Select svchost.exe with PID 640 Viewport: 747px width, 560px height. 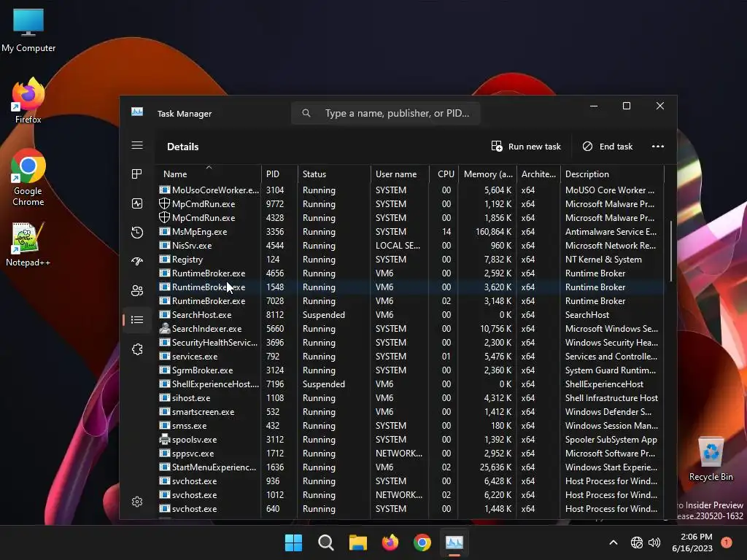(410, 508)
